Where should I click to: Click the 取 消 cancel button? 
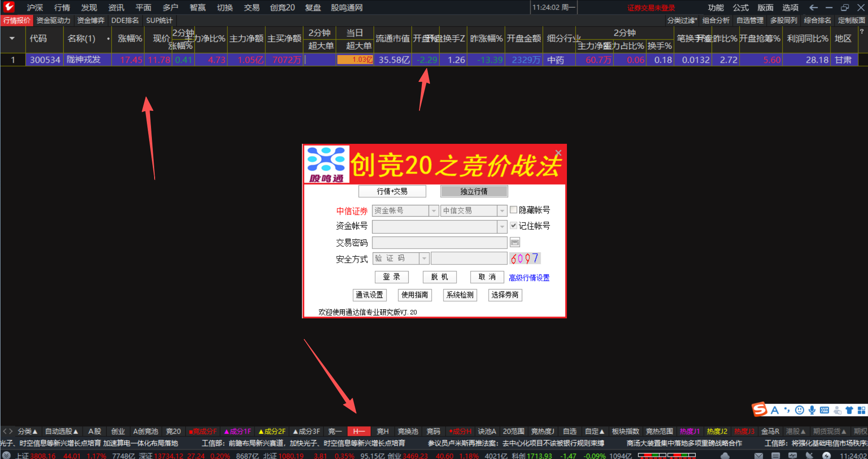point(487,277)
